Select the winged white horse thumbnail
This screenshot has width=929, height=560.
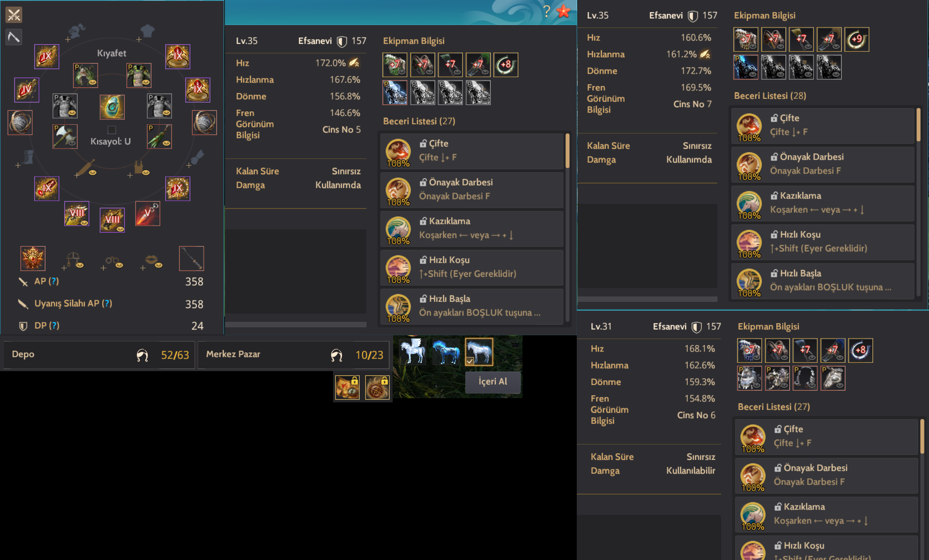click(412, 352)
